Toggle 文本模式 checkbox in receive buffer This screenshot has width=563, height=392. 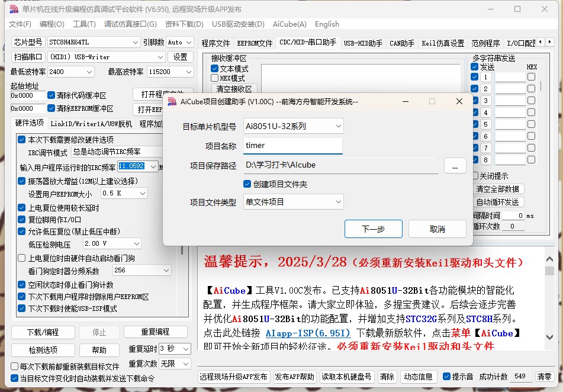point(215,68)
